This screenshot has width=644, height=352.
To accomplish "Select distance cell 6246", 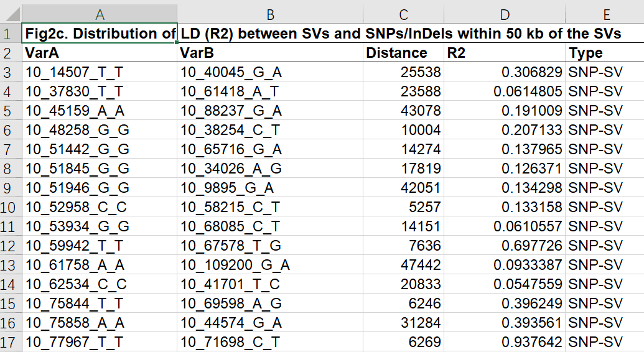I will coord(403,303).
